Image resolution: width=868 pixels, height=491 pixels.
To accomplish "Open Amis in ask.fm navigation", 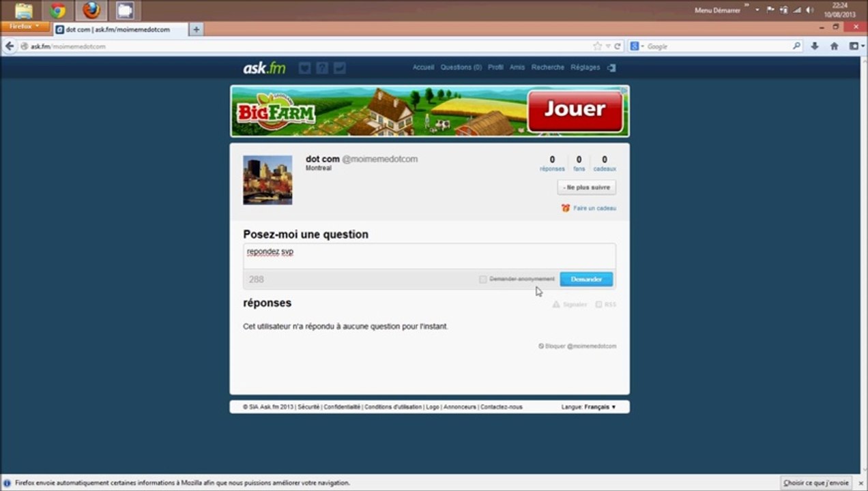I will coord(517,68).
